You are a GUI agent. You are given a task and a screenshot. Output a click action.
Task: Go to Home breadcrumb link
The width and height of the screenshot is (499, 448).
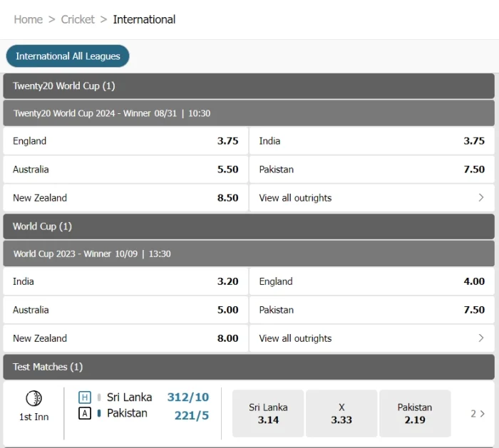point(29,19)
